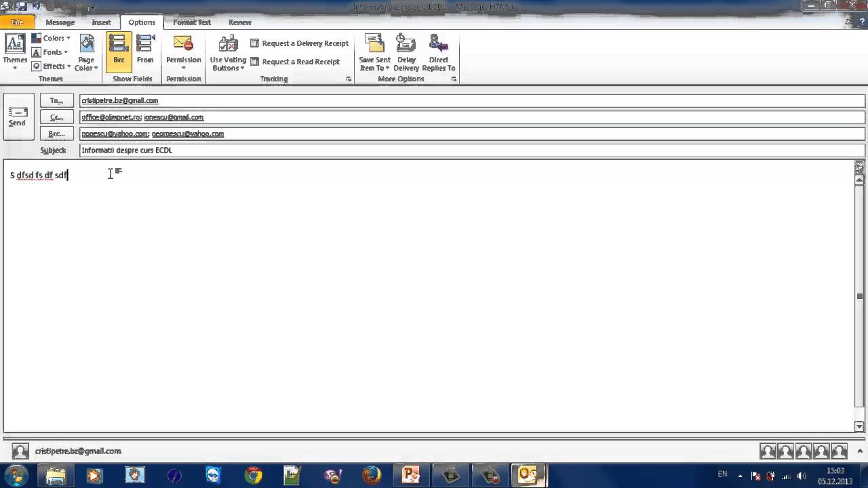Image resolution: width=868 pixels, height=488 pixels.
Task: Click the Help question mark icon
Action: [862, 22]
